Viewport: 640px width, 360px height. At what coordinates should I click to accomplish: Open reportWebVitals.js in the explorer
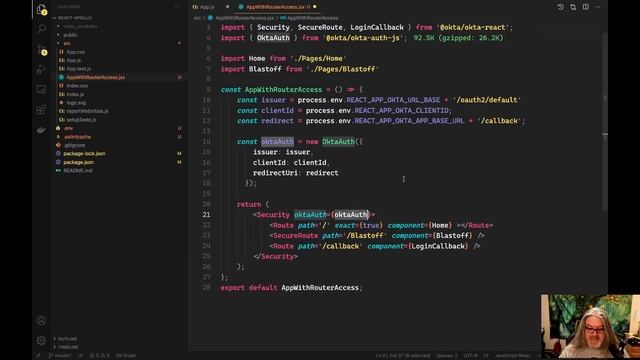87,111
